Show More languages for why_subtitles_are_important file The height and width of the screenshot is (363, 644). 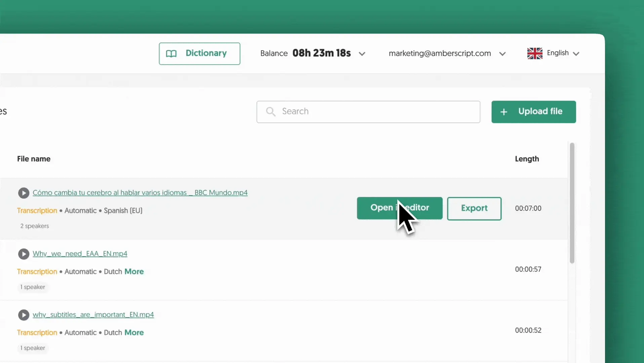[x=134, y=332]
